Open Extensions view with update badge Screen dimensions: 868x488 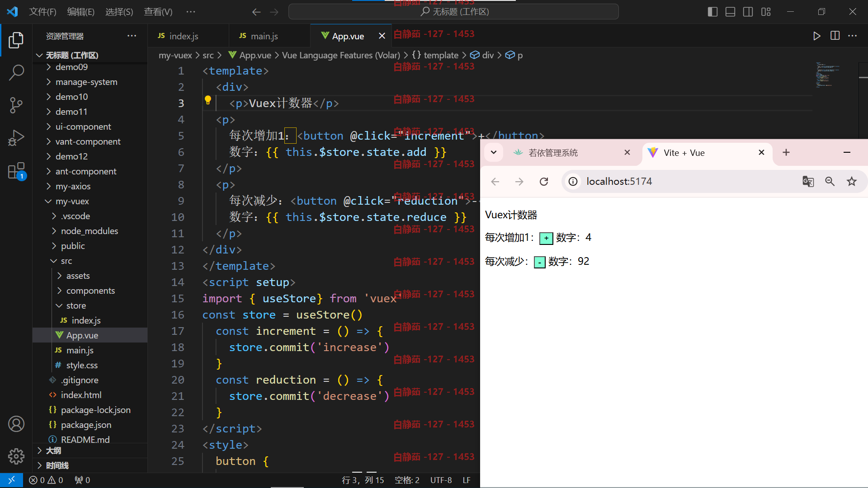(x=16, y=171)
